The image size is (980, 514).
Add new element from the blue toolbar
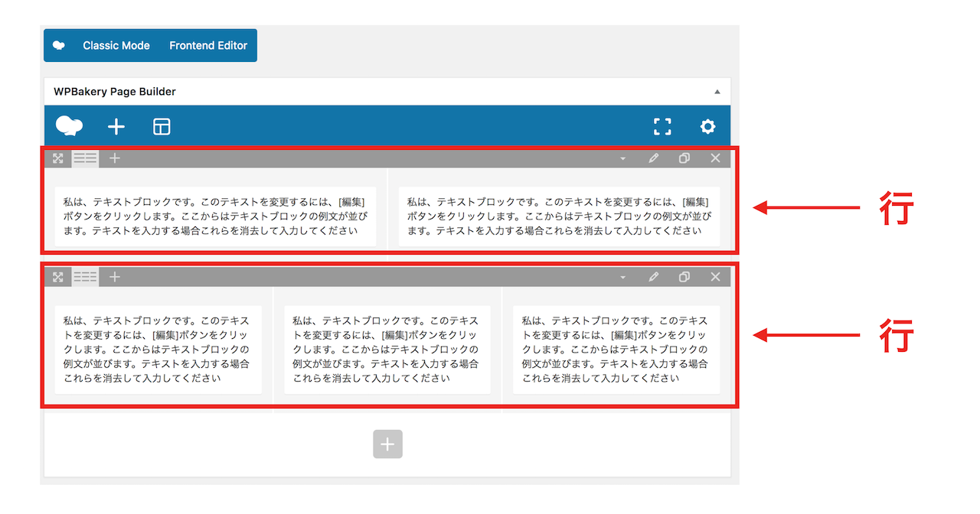pyautogui.click(x=116, y=127)
